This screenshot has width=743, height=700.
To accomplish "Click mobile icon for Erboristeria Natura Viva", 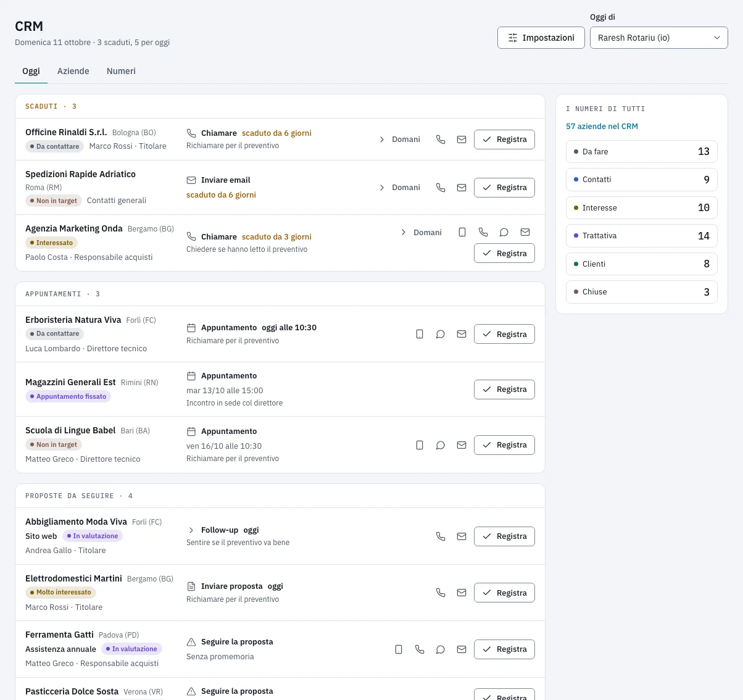I will [420, 334].
